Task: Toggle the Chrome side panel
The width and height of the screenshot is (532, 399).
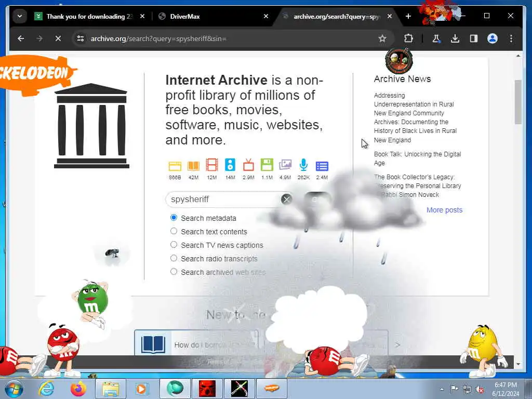Action: coord(474,38)
